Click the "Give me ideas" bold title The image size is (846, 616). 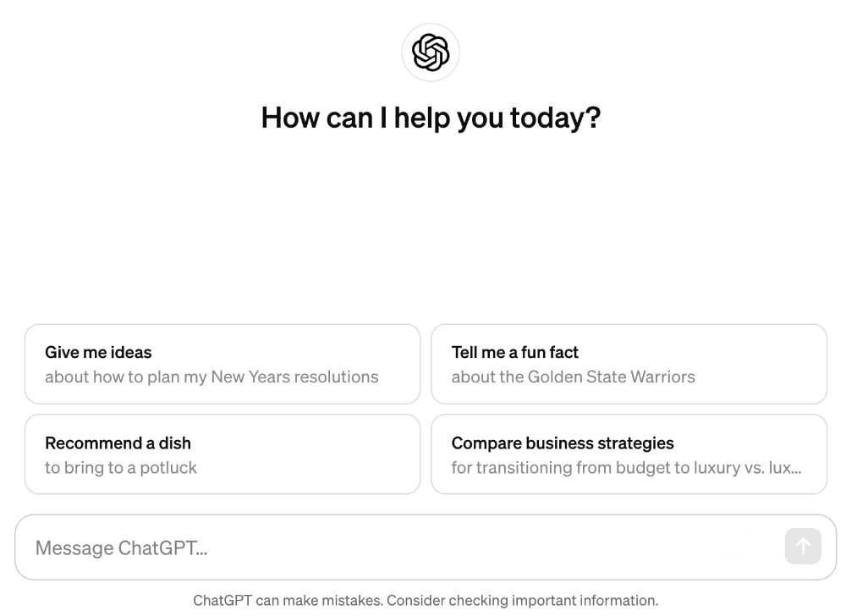click(98, 353)
